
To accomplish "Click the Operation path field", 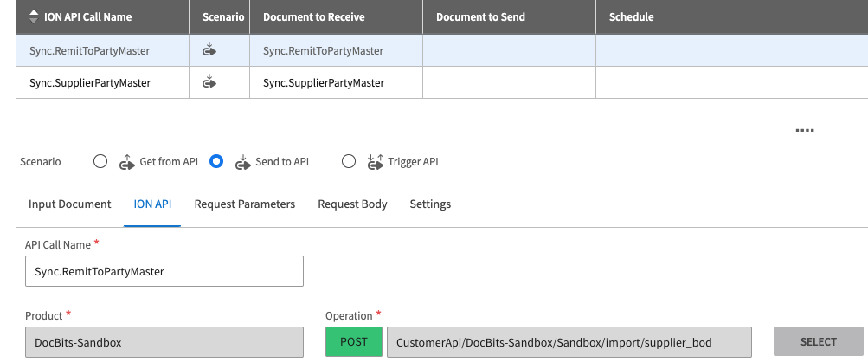I will point(568,341).
